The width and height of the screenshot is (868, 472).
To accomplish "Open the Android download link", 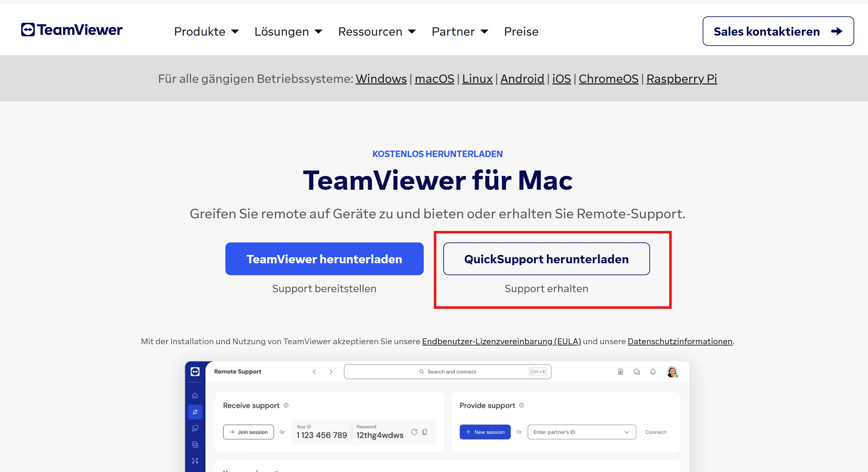I will coord(522,79).
